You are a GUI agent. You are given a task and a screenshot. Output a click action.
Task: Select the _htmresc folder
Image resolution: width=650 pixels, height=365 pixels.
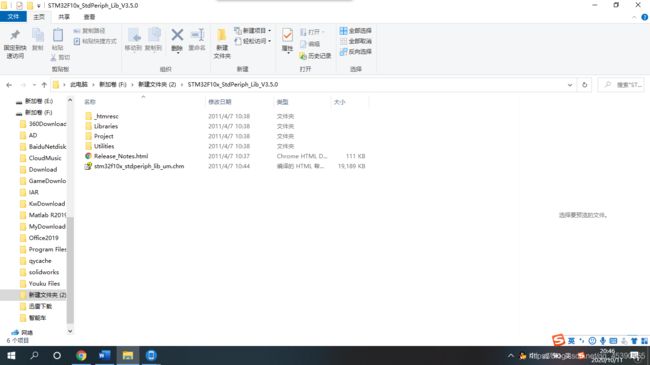(106, 116)
